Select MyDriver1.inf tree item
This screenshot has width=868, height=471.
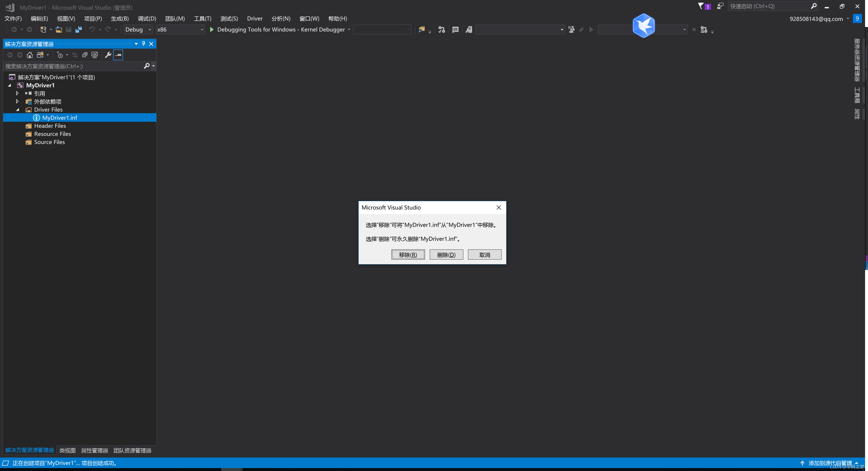tap(59, 117)
